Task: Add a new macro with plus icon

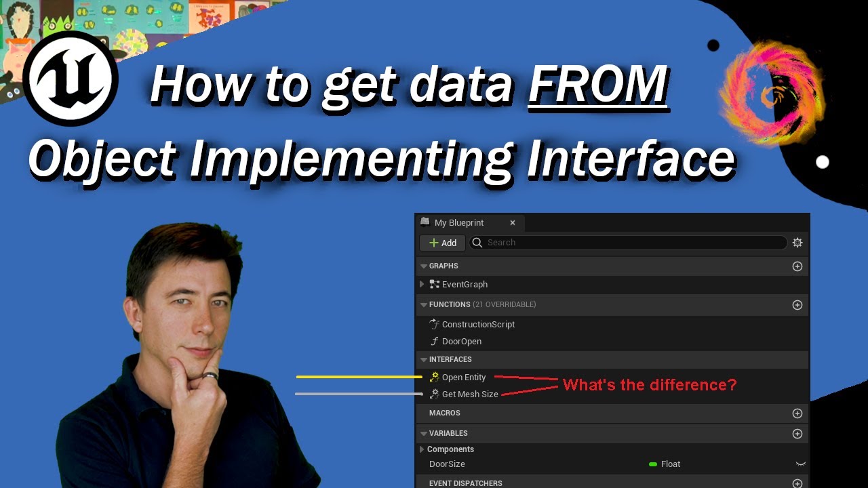Action: tap(797, 413)
